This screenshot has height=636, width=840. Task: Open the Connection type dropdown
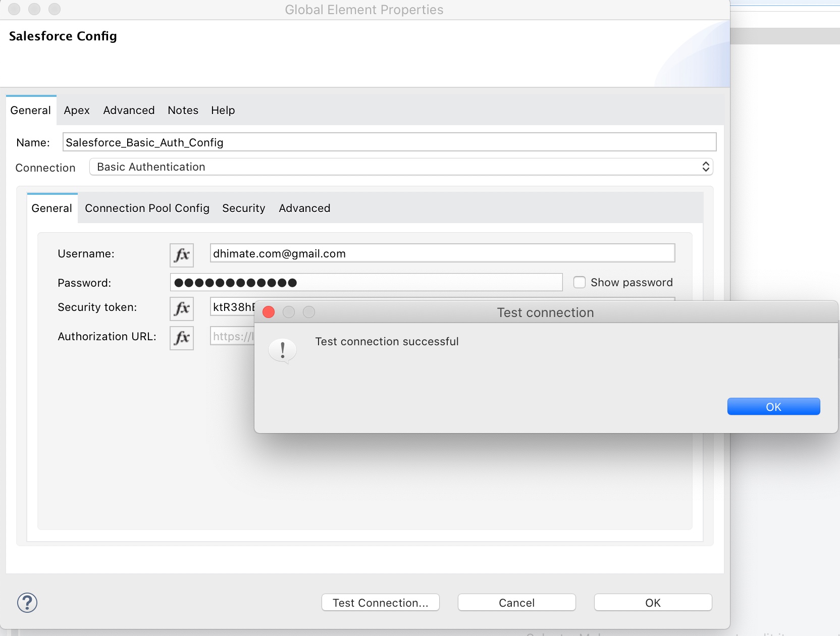(x=401, y=167)
